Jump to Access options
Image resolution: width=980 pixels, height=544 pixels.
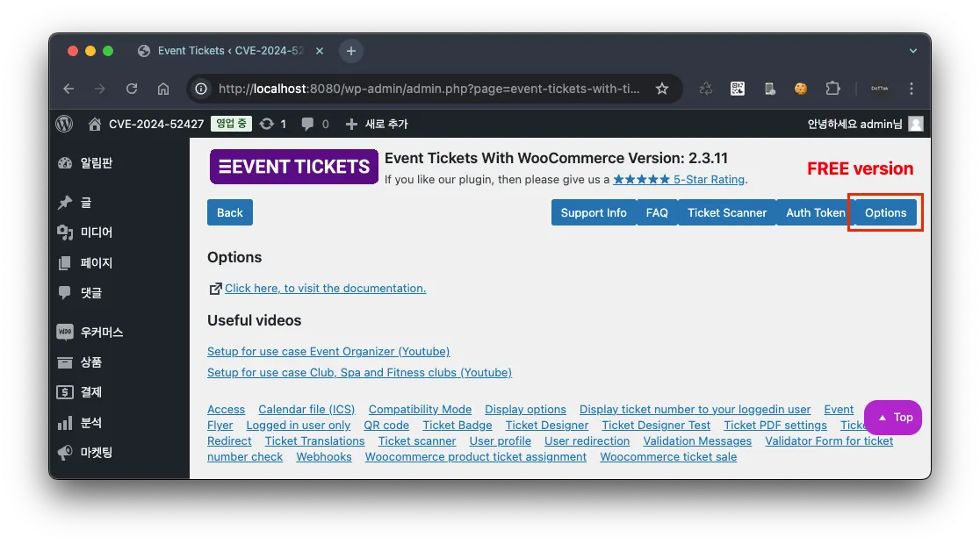227,409
